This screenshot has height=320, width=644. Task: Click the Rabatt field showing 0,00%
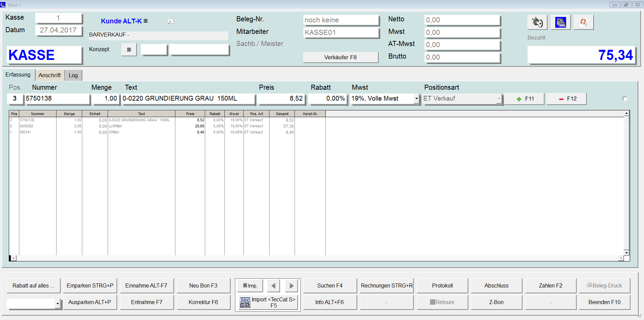pos(328,99)
